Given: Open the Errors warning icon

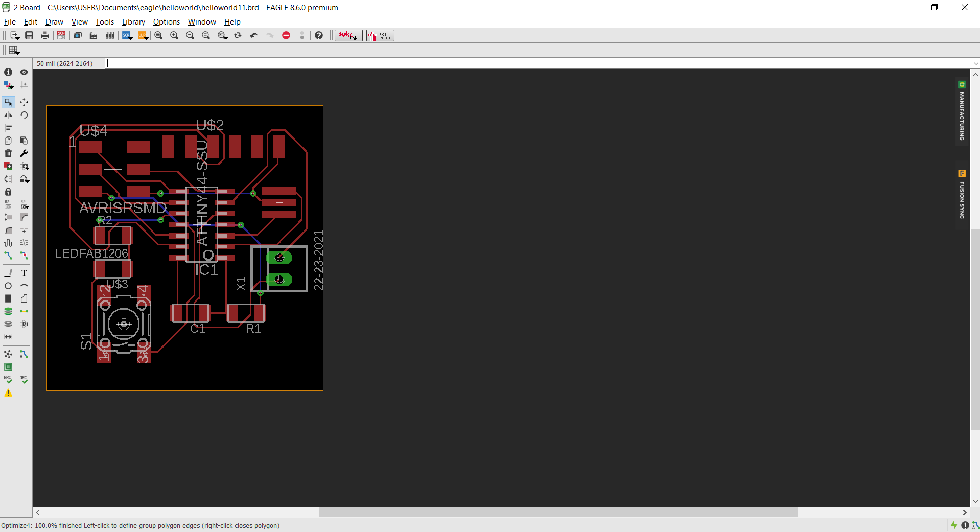Looking at the screenshot, I should coord(8,393).
